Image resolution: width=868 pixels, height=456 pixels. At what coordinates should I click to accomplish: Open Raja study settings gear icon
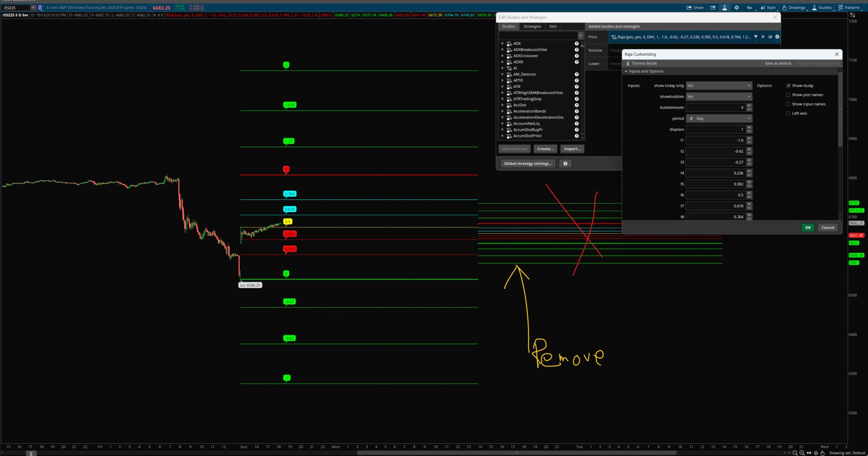pos(777,37)
